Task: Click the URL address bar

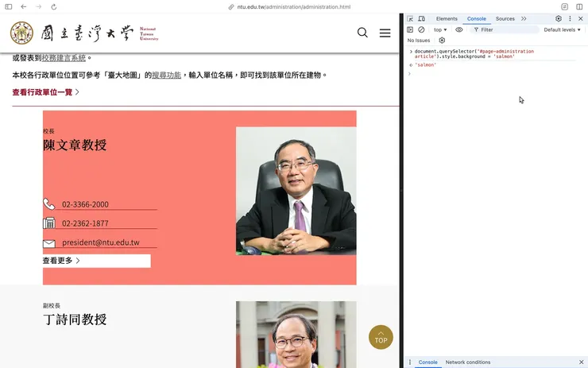Action: 289,6
